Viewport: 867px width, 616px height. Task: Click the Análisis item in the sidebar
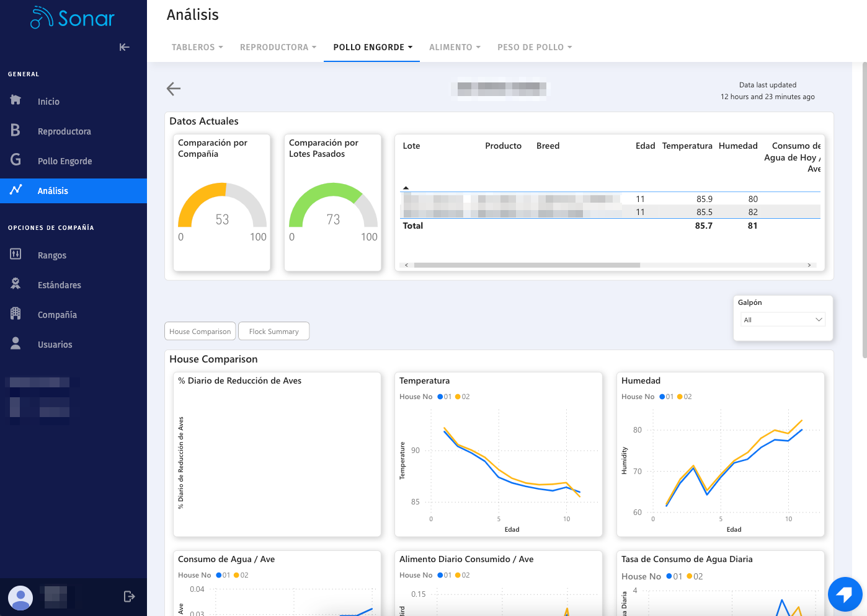coord(73,191)
